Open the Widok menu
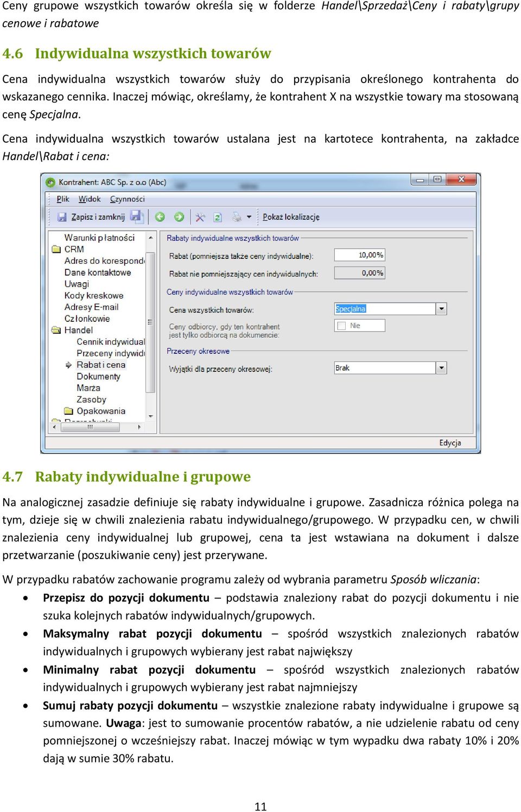This screenshot has width=521, height=812. coord(90,199)
